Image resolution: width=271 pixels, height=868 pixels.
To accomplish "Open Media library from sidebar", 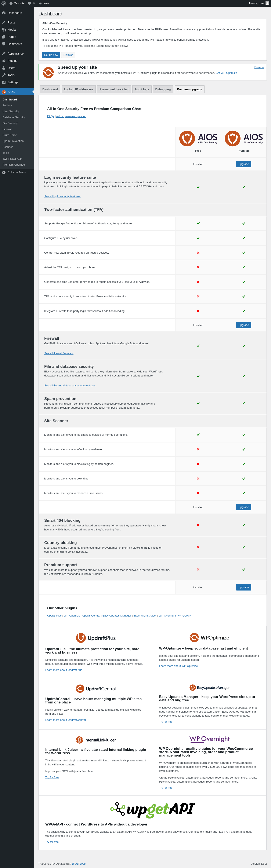I will click(17, 30).
